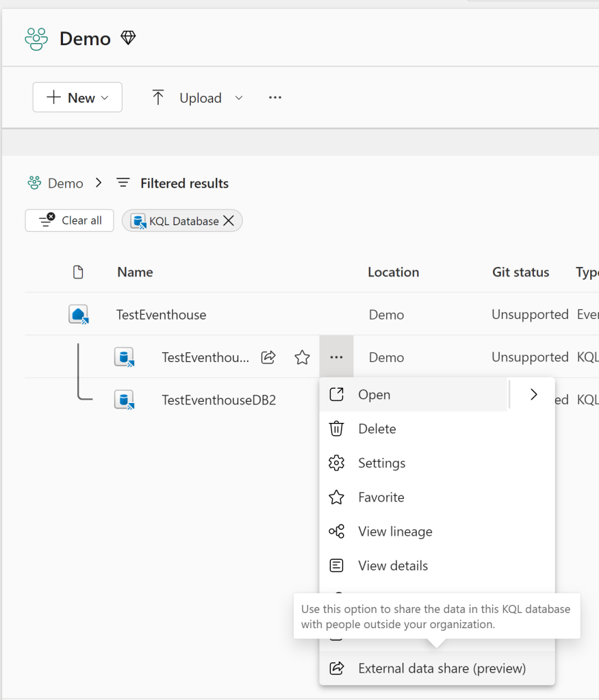Favorite the database using the star icon

coord(302,357)
